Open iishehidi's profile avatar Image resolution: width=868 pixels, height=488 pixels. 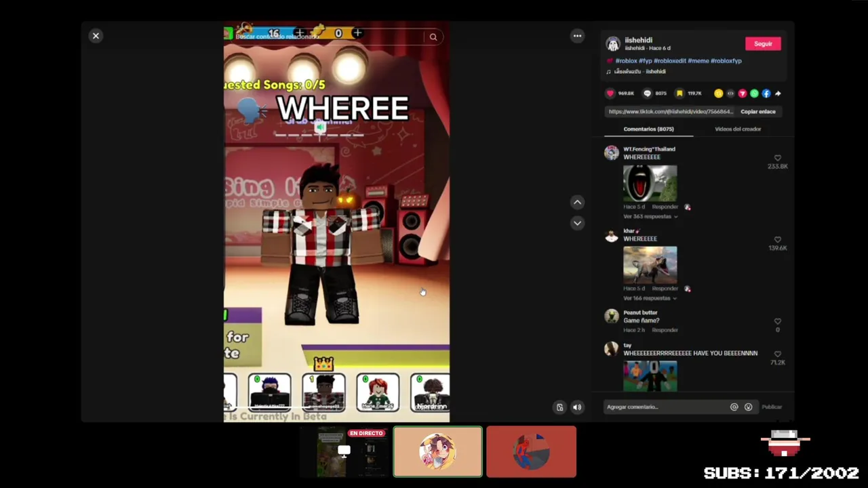[x=613, y=44]
